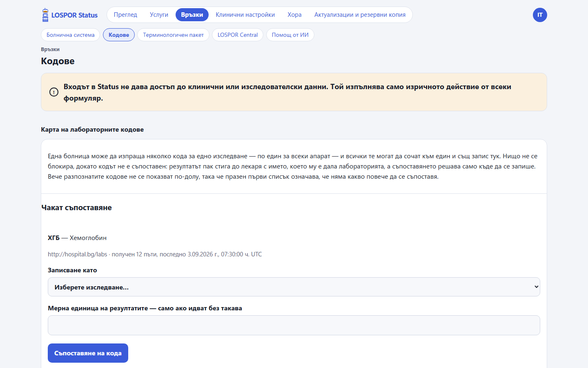Open Помощ от ИИ subtab
588x368 pixels.
(290, 35)
